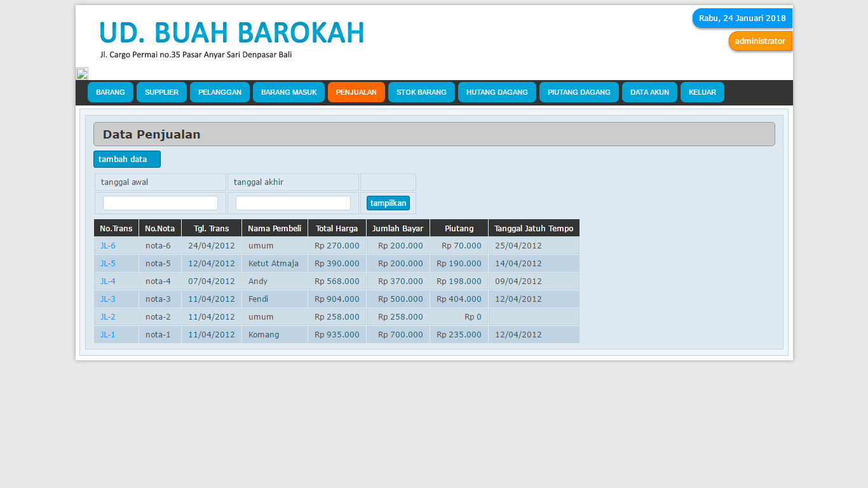This screenshot has height=488, width=868.
Task: Open STOK BARANG page
Action: click(x=421, y=92)
